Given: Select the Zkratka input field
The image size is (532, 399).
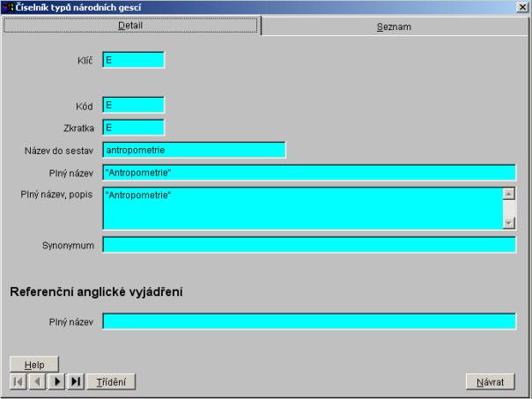Looking at the screenshot, I should click(133, 128).
